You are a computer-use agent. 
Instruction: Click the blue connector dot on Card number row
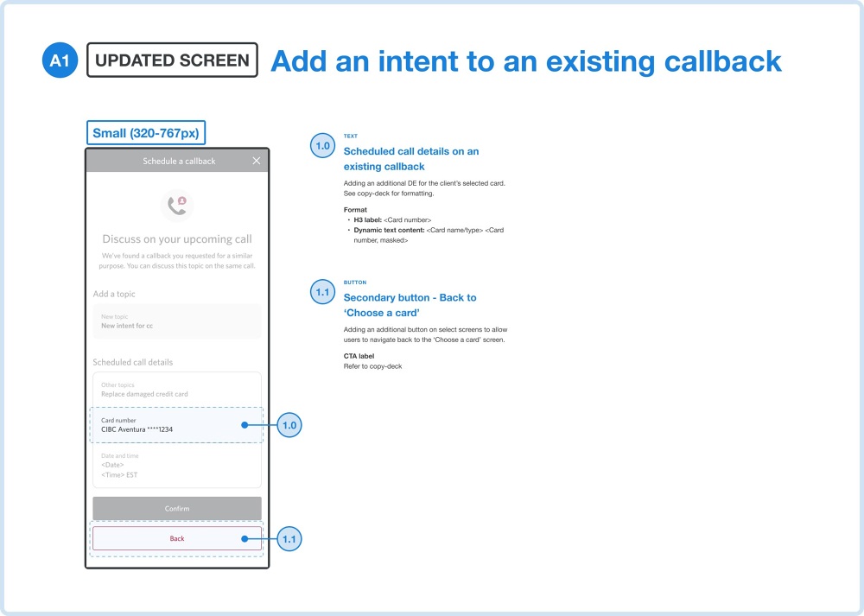click(245, 425)
